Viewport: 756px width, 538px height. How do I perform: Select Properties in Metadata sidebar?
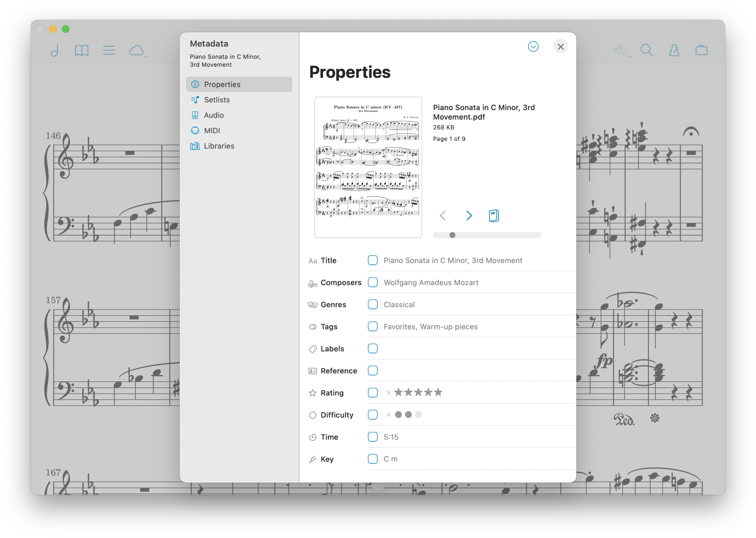click(x=239, y=84)
